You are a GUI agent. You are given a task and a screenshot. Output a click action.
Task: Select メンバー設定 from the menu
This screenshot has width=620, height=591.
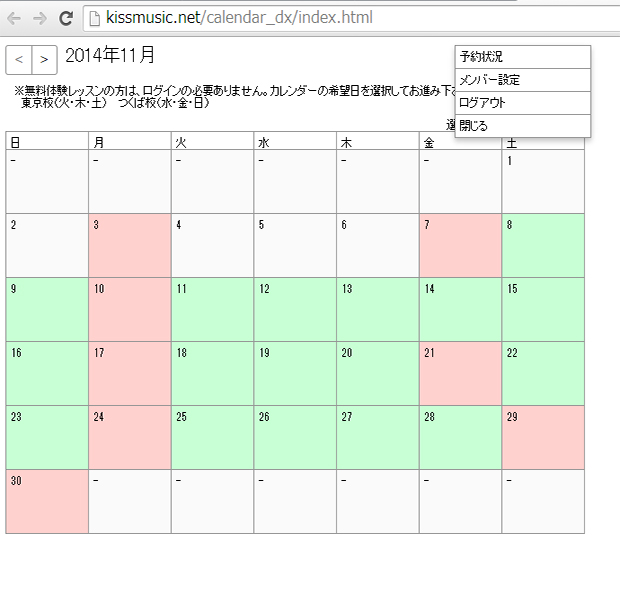coord(523,80)
